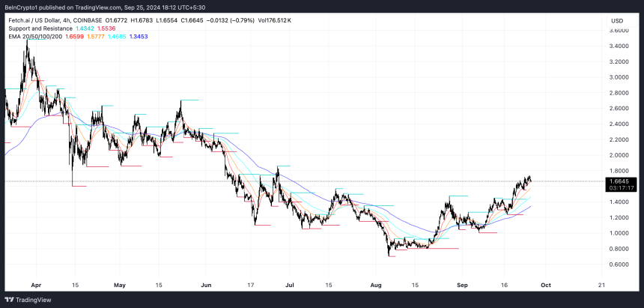
Task: Click the Aug label on the time axis
Action: (376, 285)
